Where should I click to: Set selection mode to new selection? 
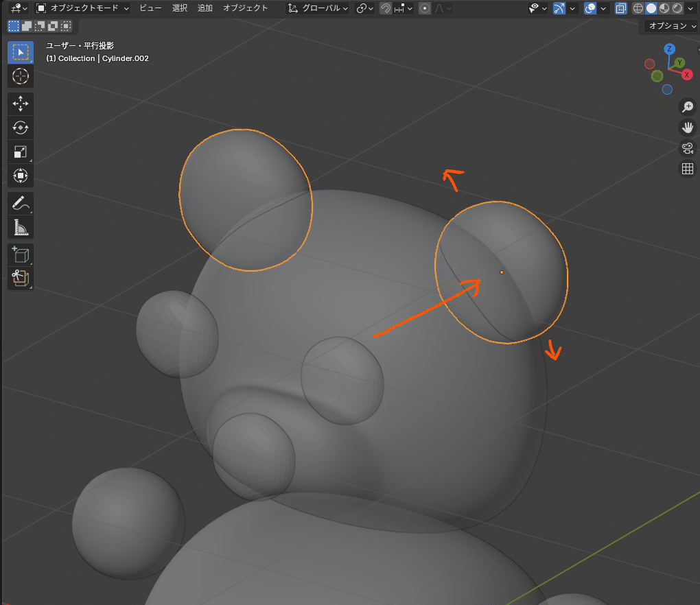click(14, 26)
